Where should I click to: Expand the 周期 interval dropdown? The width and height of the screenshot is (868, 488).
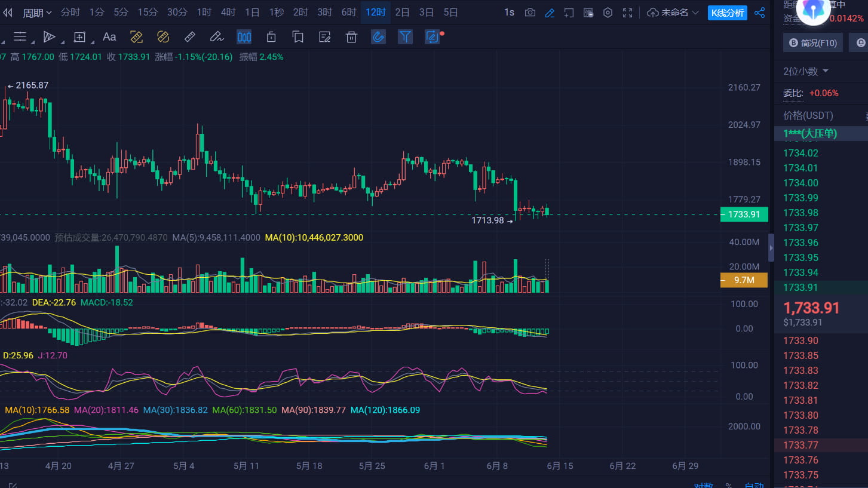click(x=37, y=12)
